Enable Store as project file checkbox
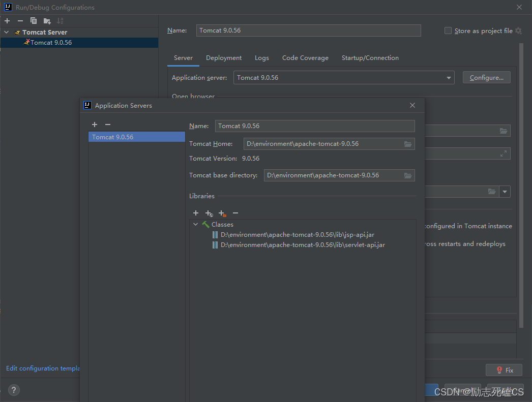The width and height of the screenshot is (532, 402). [x=448, y=31]
